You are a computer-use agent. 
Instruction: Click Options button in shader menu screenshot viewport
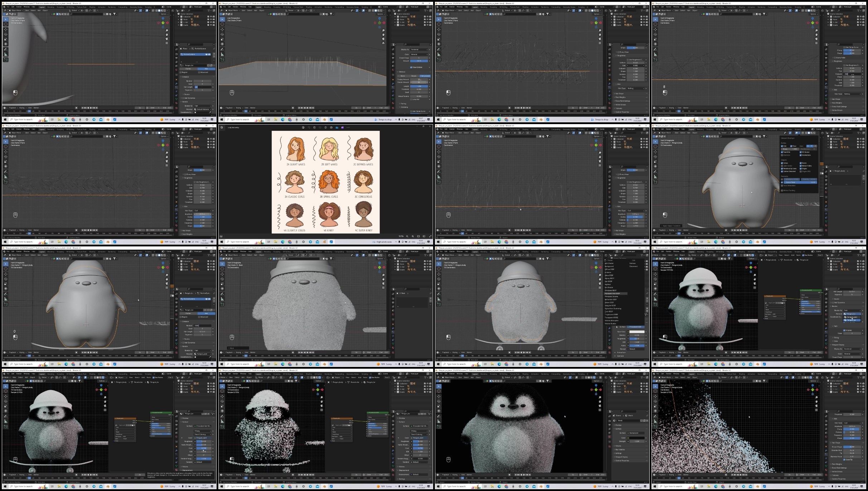click(x=597, y=259)
